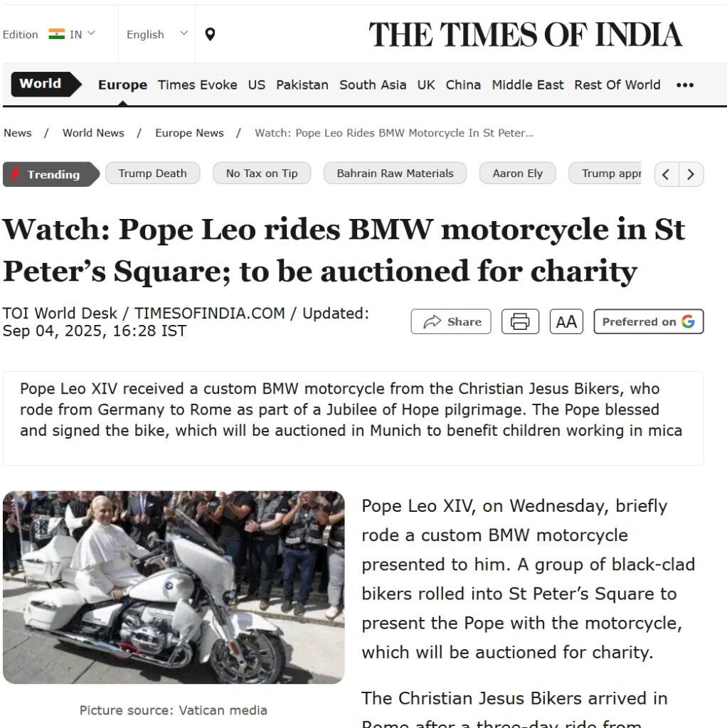Click the Trump Death trending tag
Viewport: 727px width, 728px height.
click(x=152, y=173)
